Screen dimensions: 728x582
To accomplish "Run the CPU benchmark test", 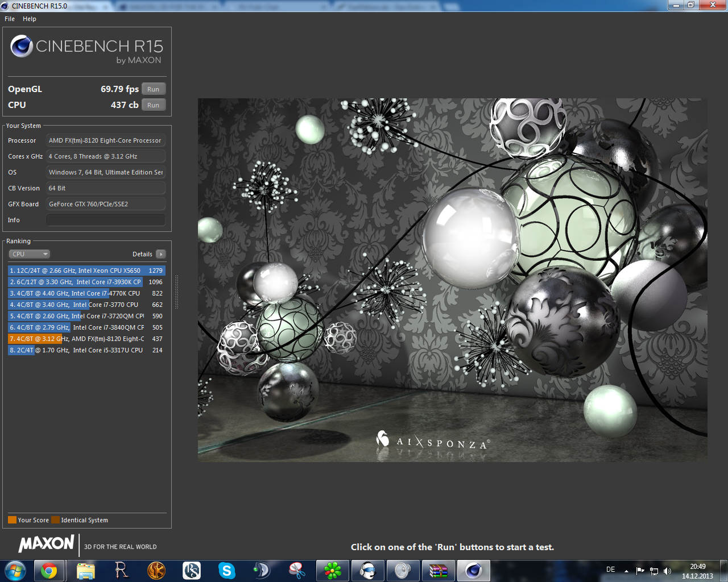I will click(154, 105).
